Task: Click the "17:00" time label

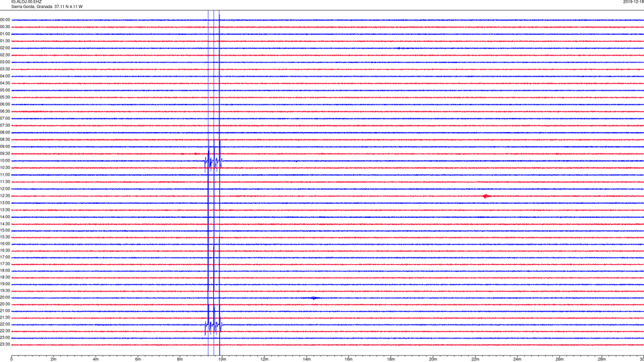Action: (5, 257)
